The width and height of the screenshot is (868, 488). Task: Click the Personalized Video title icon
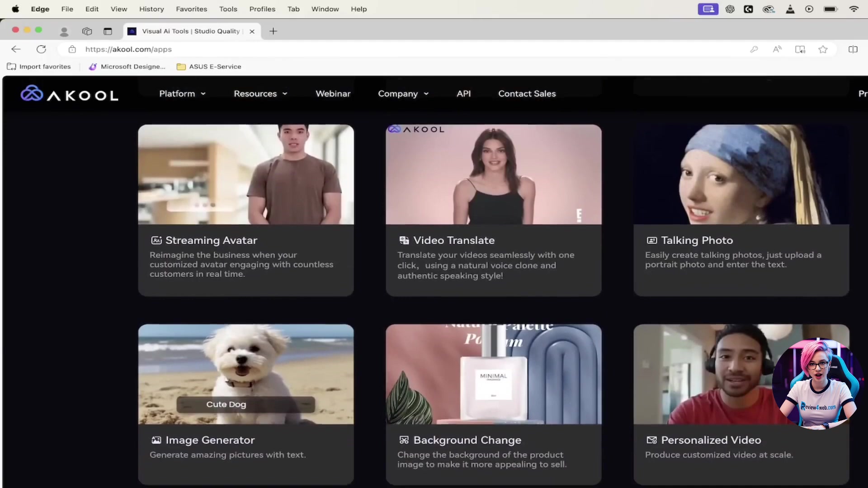tap(652, 440)
